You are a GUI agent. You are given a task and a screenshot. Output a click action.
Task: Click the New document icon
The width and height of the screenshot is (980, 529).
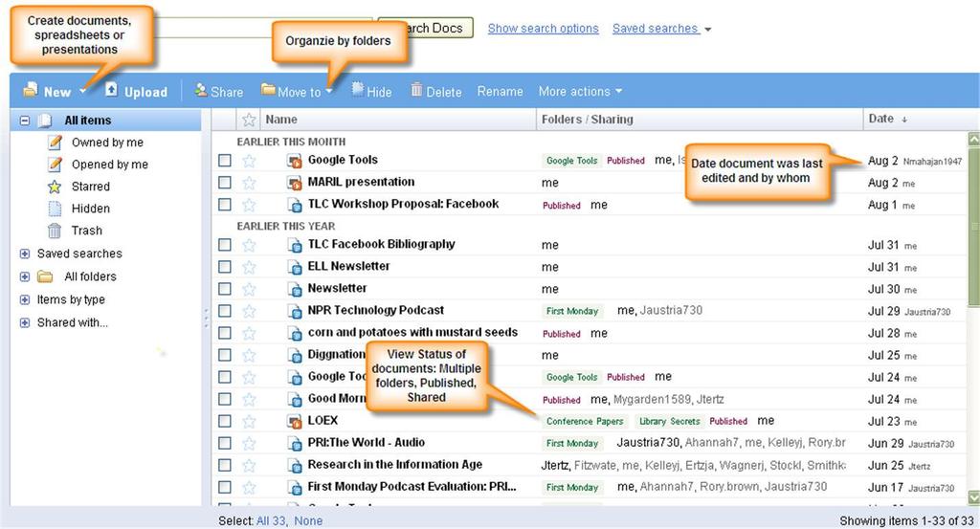[x=30, y=91]
